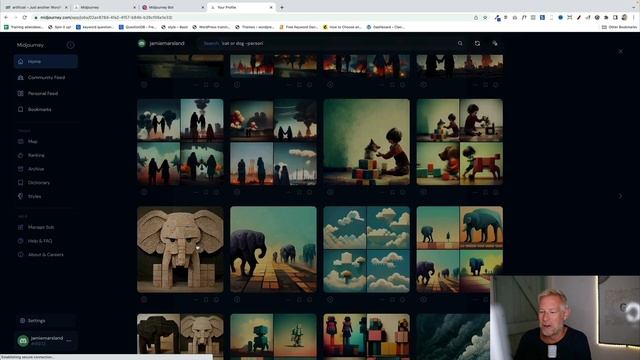Viewport: 640px width, 360px height.
Task: Click the red pen extension icon in the Chrome toolbar
Action: click(x=579, y=18)
